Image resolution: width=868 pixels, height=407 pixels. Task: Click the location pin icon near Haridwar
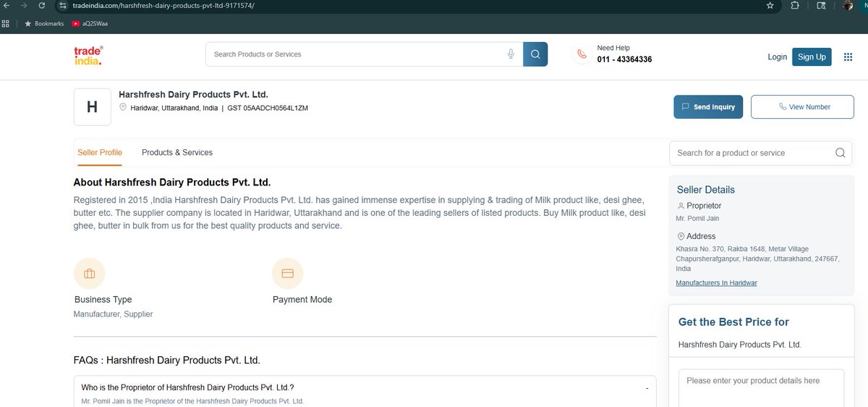[x=123, y=107]
